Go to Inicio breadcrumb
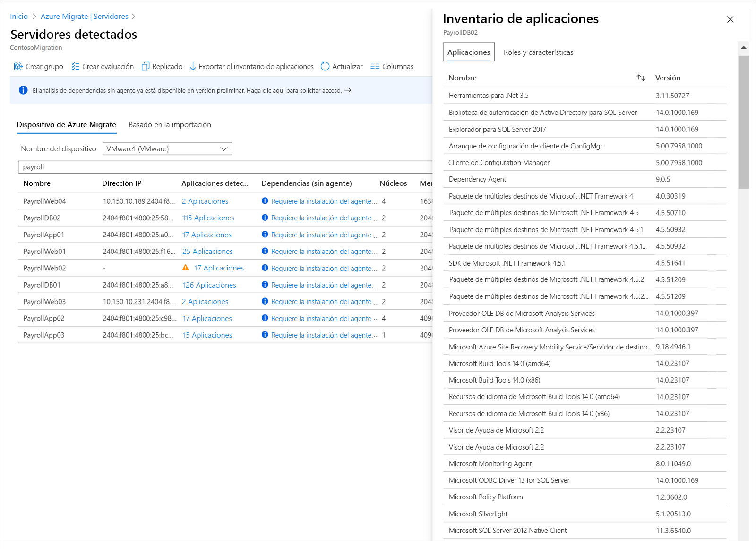Screen dimensions: 756x549 tap(19, 17)
